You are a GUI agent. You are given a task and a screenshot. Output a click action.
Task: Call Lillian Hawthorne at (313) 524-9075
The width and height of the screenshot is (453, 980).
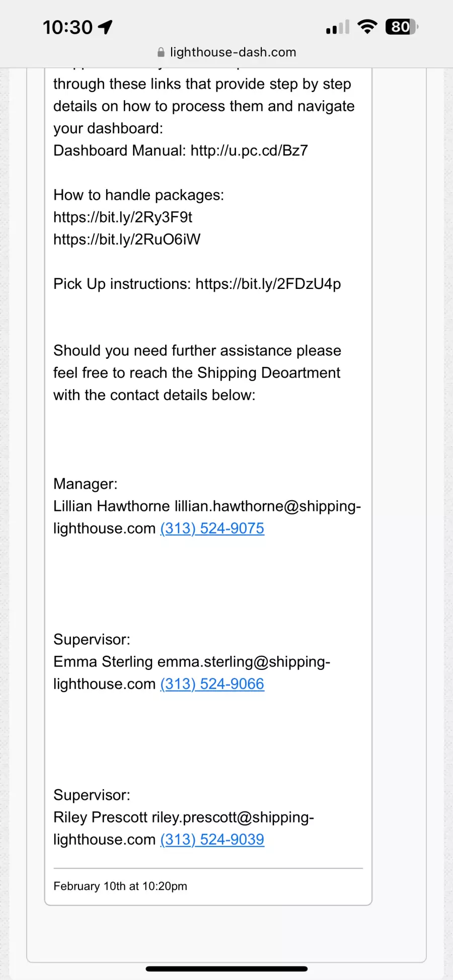[212, 529]
